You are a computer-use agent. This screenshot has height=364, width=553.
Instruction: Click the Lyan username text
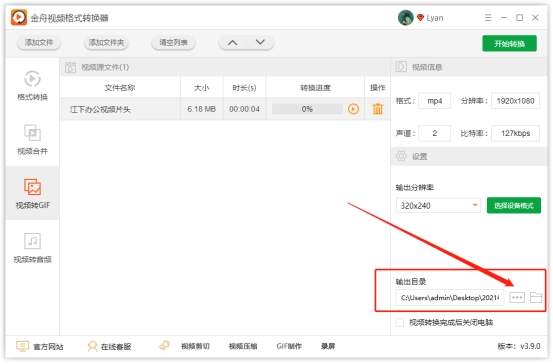(434, 18)
